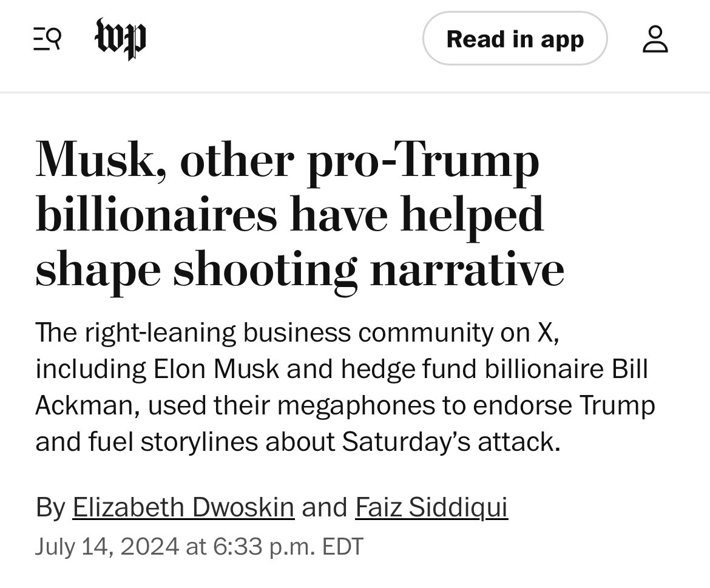This screenshot has width=710, height=588.
Task: Open author Faiz Siddiqui's page
Action: point(431,507)
